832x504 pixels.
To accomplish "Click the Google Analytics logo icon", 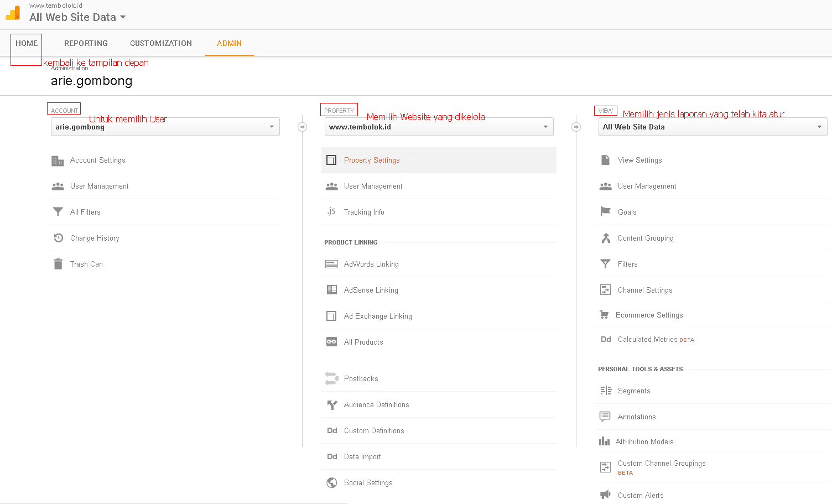I will 13,13.
